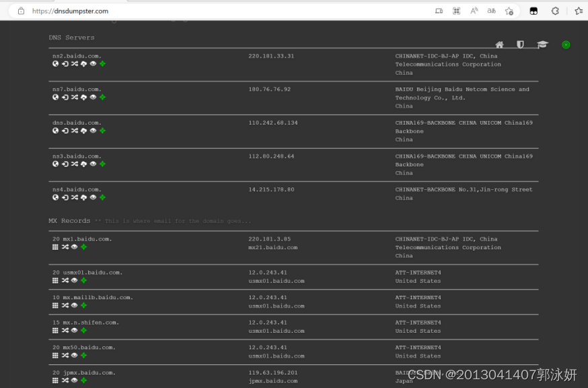Click the home icon in page header
The image size is (588, 388).
(499, 45)
